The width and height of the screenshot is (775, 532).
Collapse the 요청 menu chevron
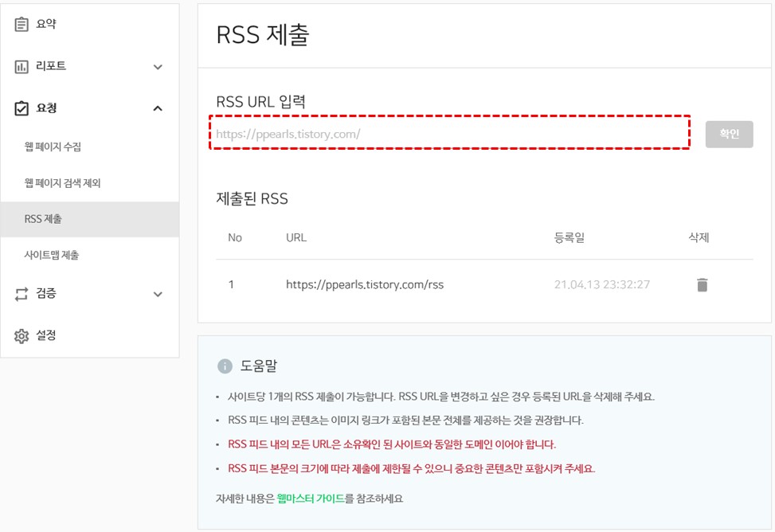[158, 108]
